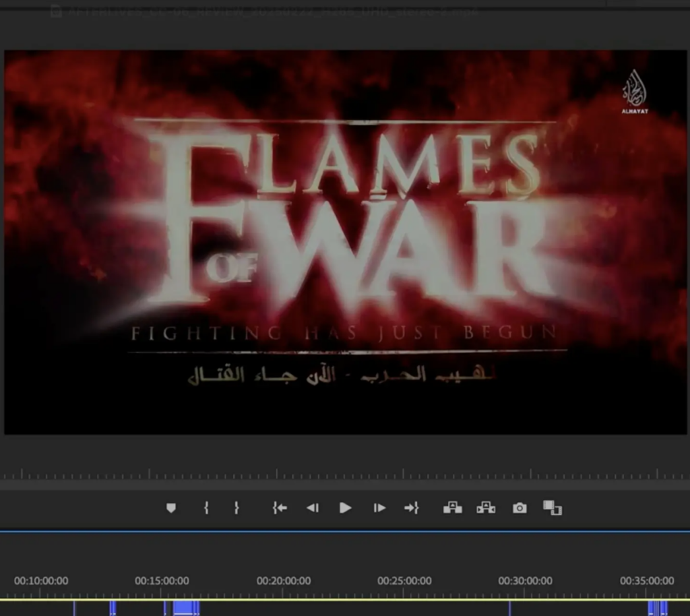
Task: Click the Add Marker icon
Action: coord(171,508)
